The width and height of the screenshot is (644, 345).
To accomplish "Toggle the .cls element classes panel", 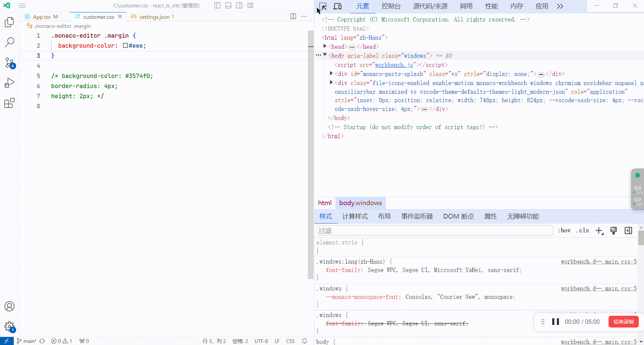I will (x=582, y=230).
